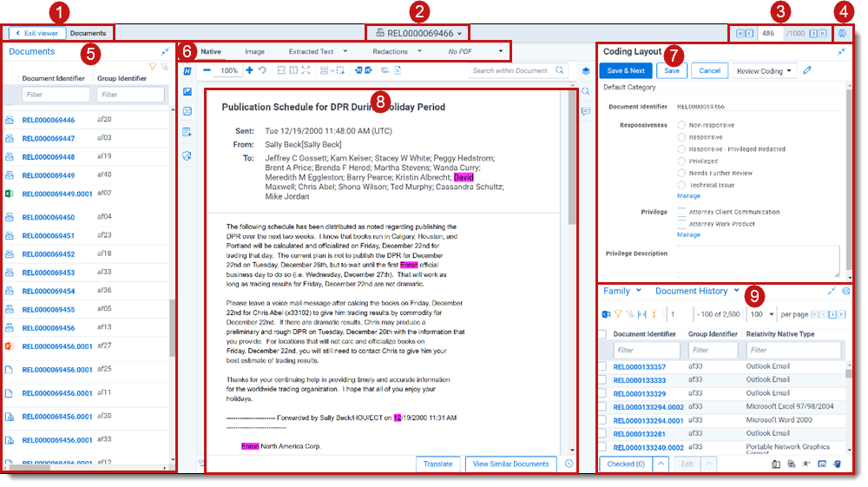This screenshot has height=487, width=868.
Task: Choose the Needs Further Review option
Action: (681, 174)
